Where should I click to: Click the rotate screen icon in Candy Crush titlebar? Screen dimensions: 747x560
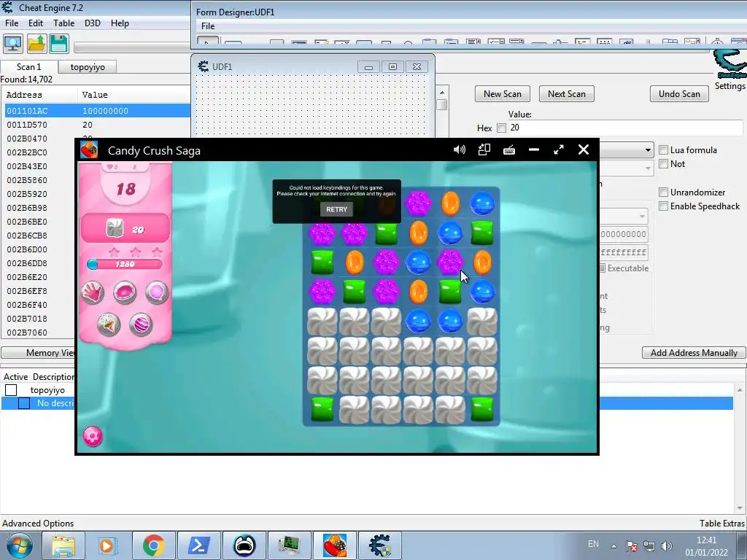tap(484, 150)
